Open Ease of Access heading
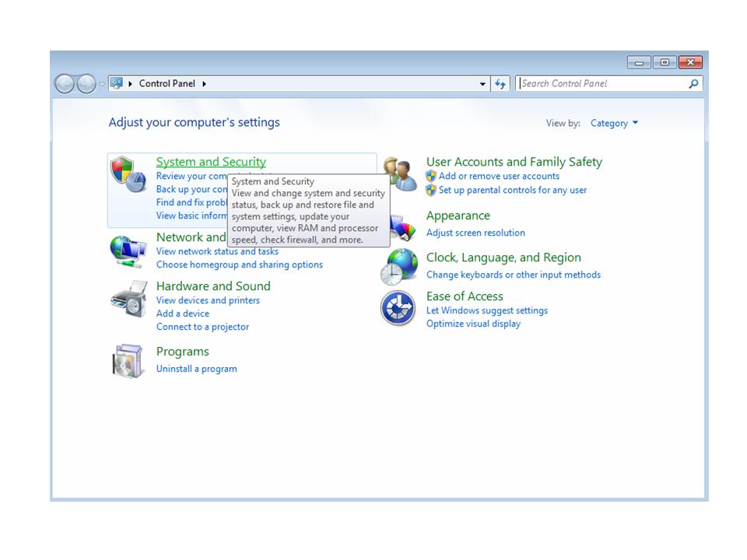 coord(465,296)
